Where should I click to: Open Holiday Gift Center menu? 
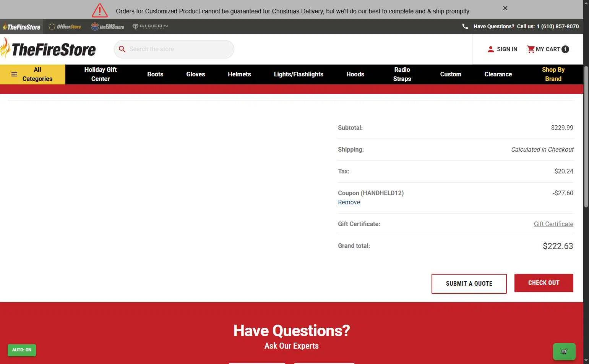click(x=101, y=74)
